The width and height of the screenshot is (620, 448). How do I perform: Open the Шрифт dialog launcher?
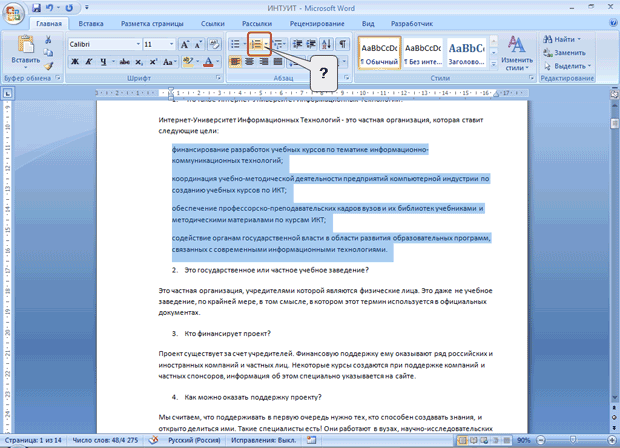pyautogui.click(x=218, y=78)
